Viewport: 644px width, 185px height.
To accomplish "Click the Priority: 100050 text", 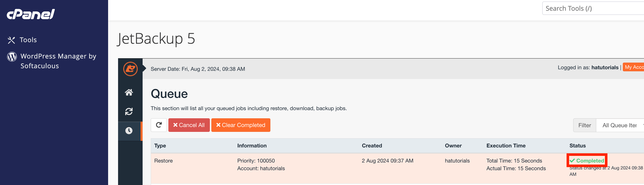I will pyautogui.click(x=256, y=161).
